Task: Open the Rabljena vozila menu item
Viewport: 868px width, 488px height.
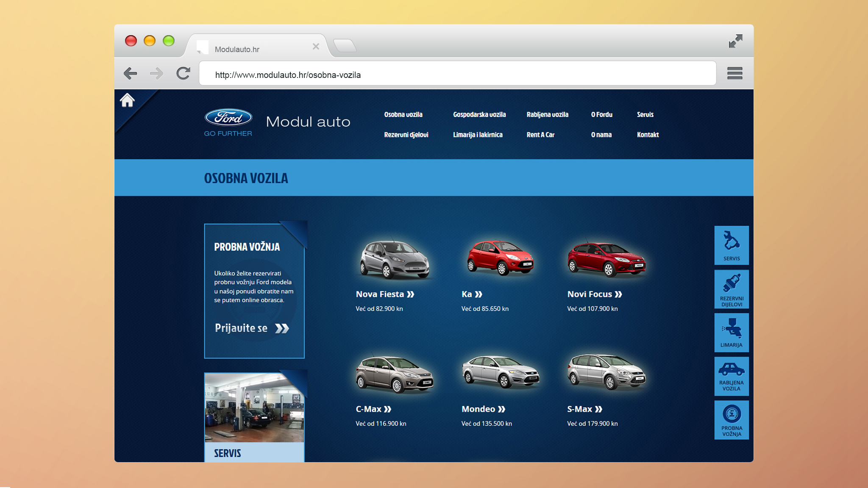Action: [547, 114]
